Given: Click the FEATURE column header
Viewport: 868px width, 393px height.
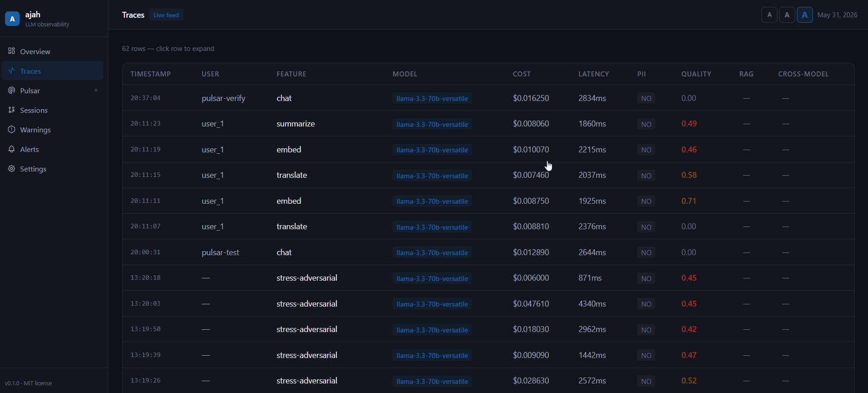Looking at the screenshot, I should pos(291,74).
